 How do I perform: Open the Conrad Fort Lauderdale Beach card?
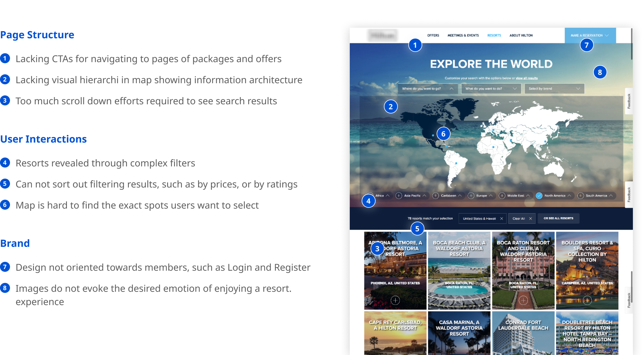coord(523,333)
